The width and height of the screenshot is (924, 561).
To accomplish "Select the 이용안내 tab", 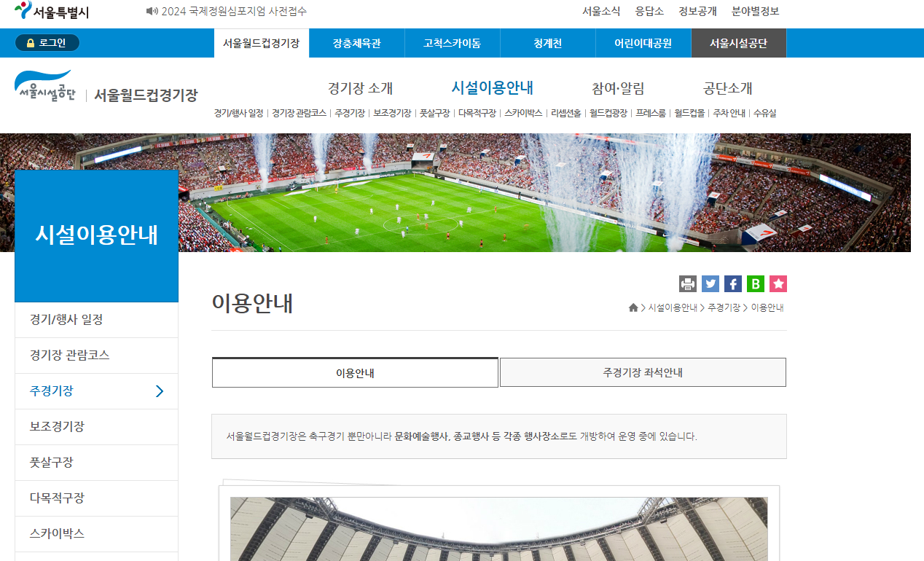I will pyautogui.click(x=355, y=372).
